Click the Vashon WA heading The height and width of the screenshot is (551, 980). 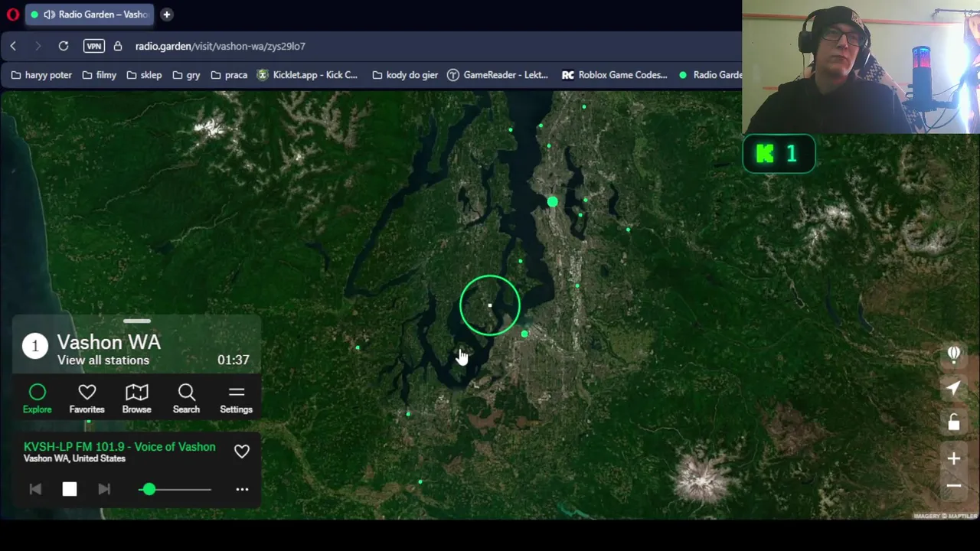click(x=109, y=342)
